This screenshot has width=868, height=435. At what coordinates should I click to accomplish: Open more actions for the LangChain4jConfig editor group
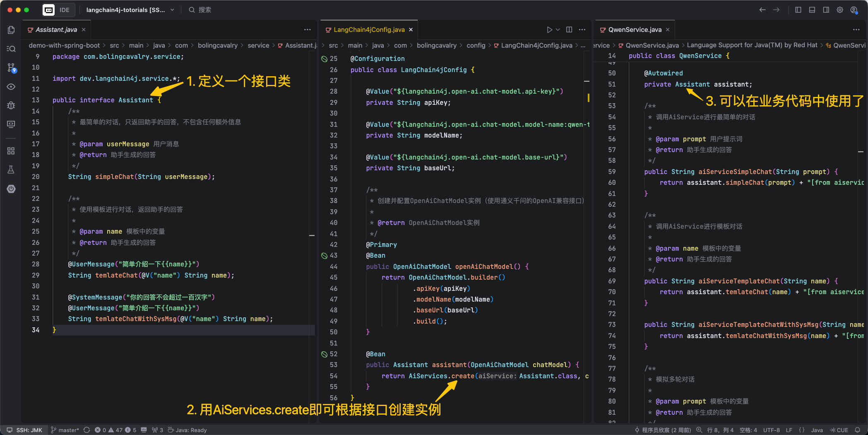[582, 30]
